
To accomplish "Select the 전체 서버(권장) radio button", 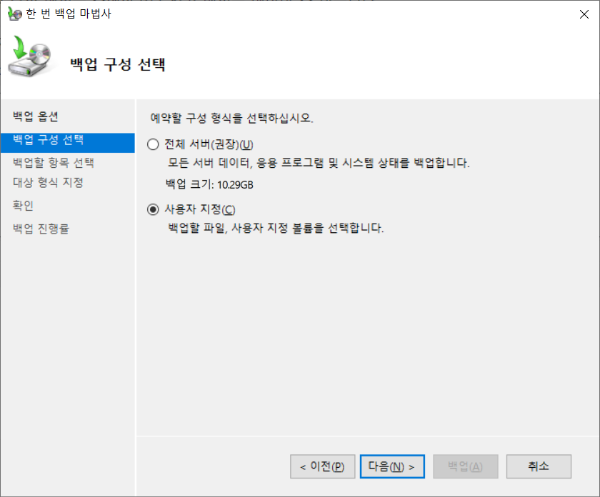I will pyautogui.click(x=153, y=145).
